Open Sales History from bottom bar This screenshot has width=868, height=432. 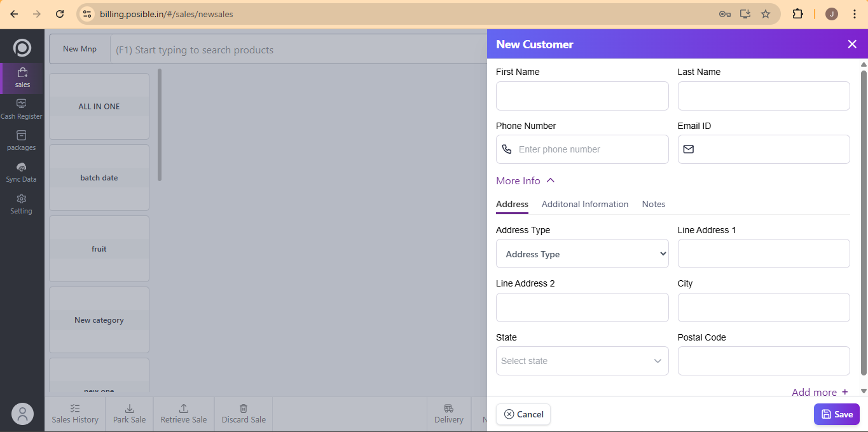pos(75,408)
